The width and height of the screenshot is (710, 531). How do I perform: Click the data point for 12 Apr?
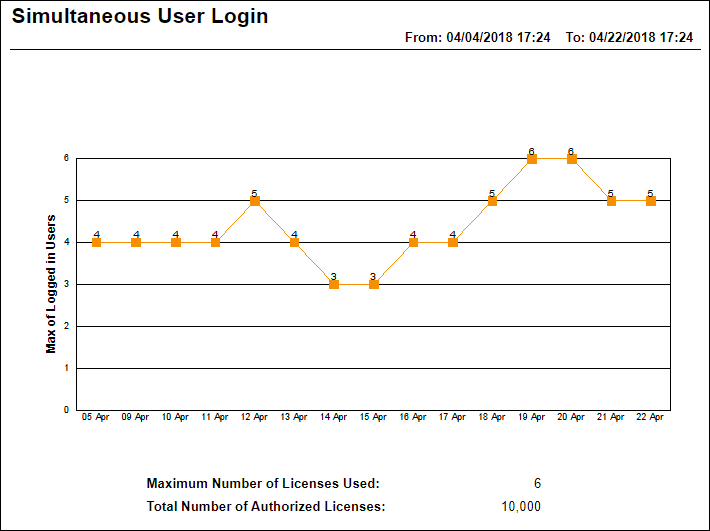click(x=255, y=200)
